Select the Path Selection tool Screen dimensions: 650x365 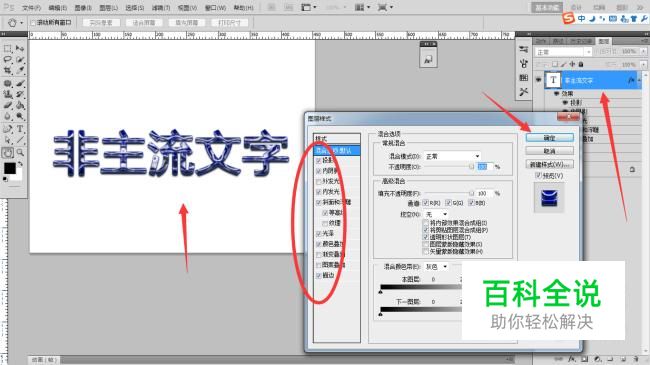pyautogui.click(x=7, y=140)
